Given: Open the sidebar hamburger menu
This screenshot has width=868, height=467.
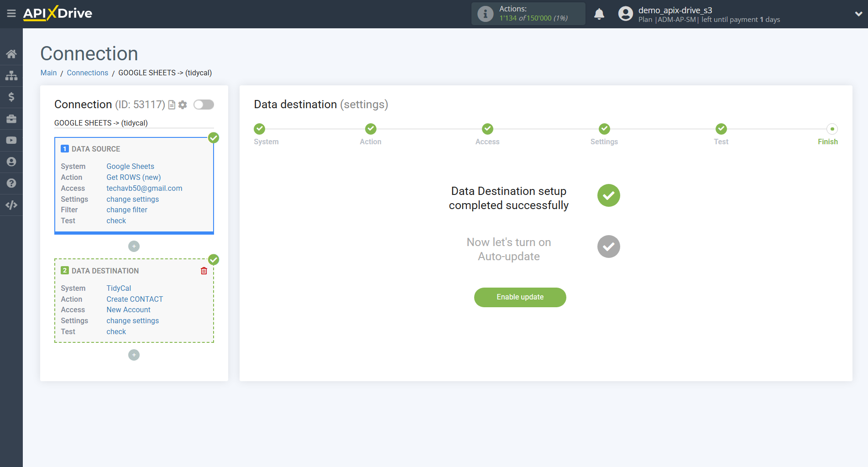Looking at the screenshot, I should pos(11,13).
